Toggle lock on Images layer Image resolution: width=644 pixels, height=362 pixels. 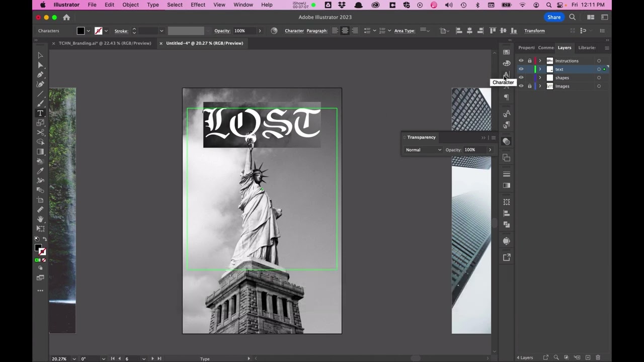[x=529, y=86]
